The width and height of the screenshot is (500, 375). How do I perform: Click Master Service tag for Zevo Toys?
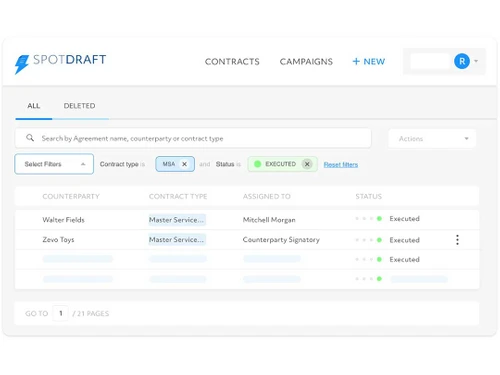tap(177, 240)
